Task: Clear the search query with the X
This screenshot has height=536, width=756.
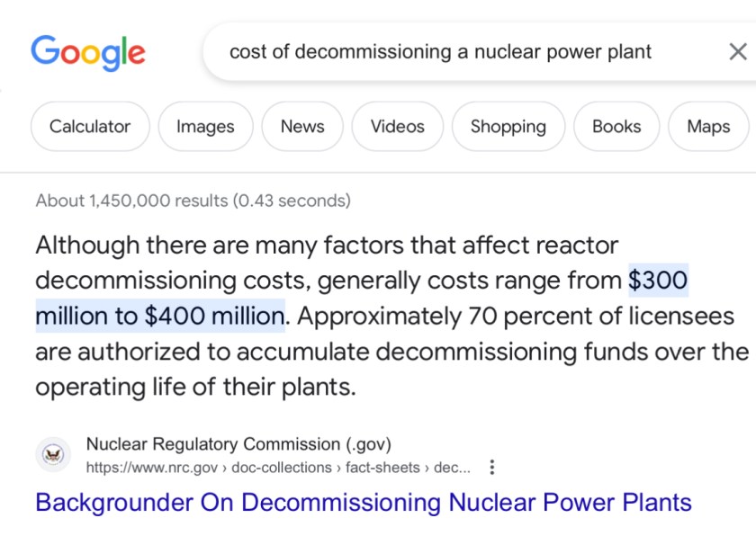Action: point(737,51)
